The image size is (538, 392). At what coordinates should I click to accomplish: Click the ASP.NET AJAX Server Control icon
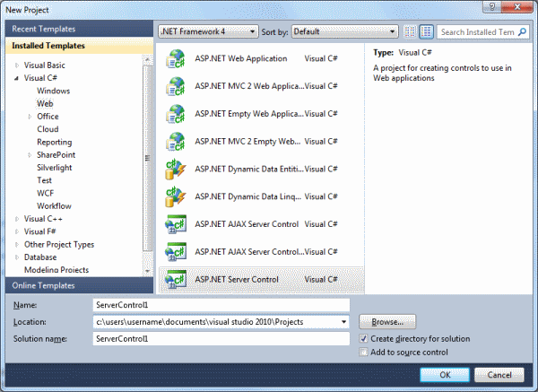pyautogui.click(x=176, y=224)
